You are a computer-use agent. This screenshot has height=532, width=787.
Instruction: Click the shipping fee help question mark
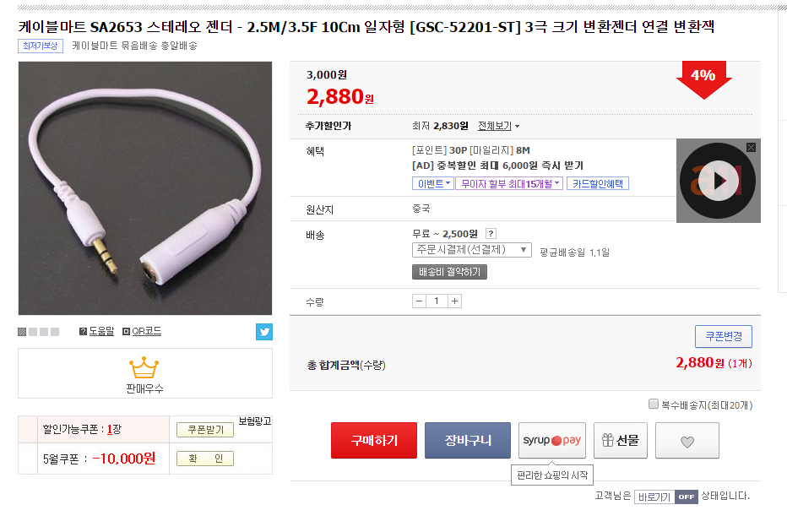[491, 233]
